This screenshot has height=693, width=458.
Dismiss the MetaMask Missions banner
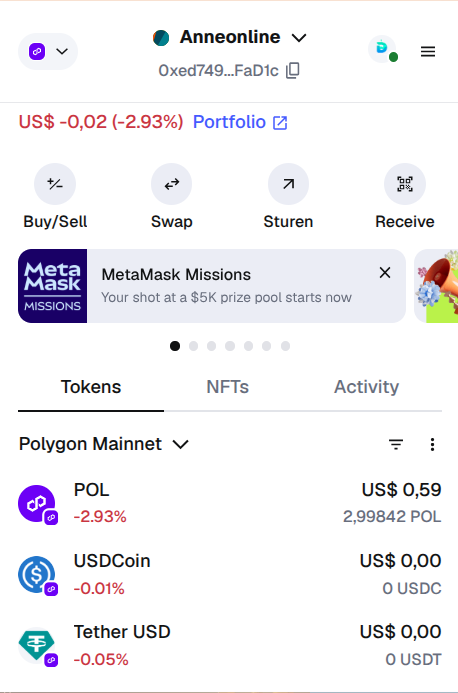click(x=385, y=273)
